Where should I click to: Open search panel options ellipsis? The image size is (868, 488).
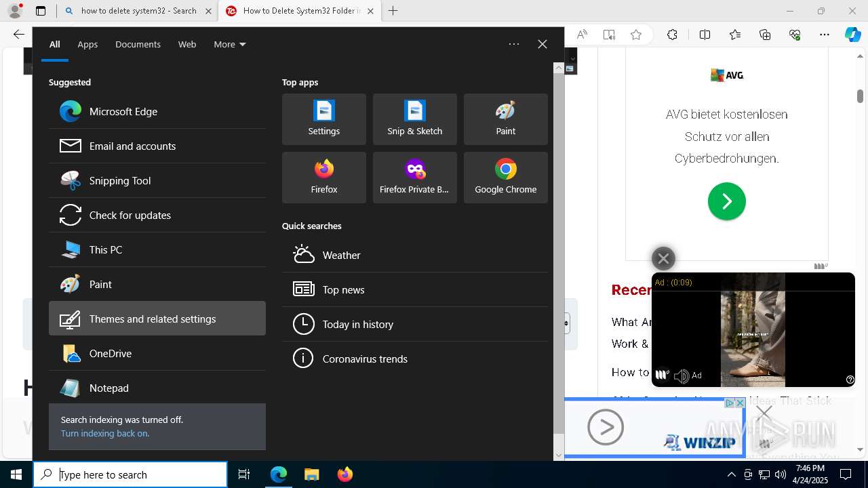[x=514, y=44]
